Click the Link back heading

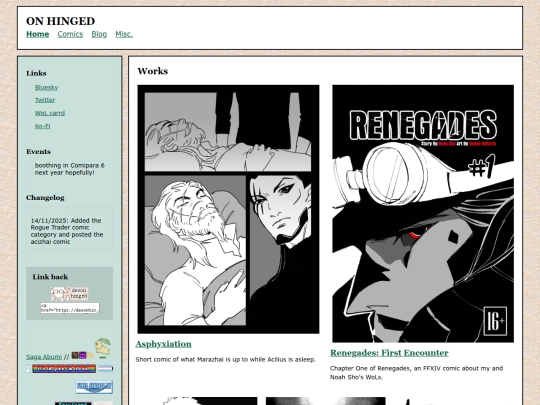50,277
